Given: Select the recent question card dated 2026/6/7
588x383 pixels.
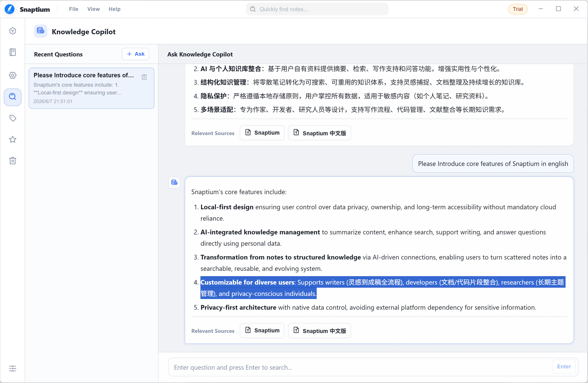Looking at the screenshot, I should point(91,88).
